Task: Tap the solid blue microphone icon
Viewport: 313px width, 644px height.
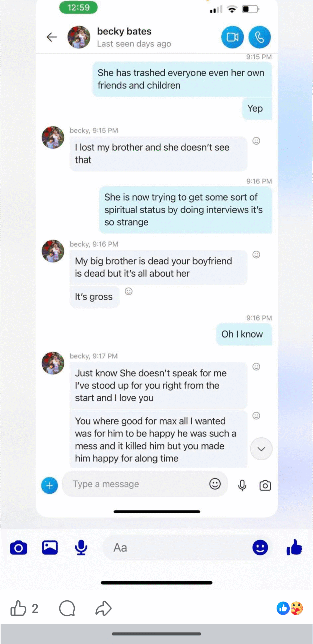Action: tap(81, 548)
